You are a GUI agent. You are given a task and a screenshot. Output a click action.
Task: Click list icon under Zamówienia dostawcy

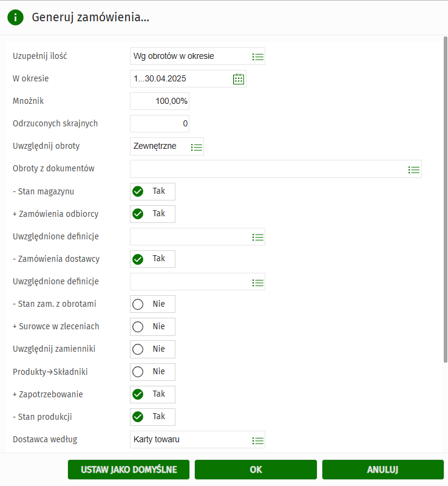pos(258,282)
